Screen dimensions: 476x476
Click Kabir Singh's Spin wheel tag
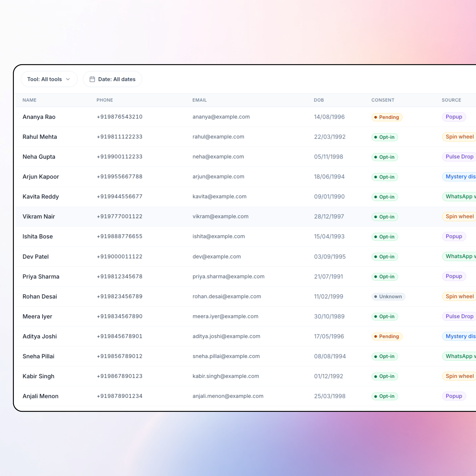(459, 376)
